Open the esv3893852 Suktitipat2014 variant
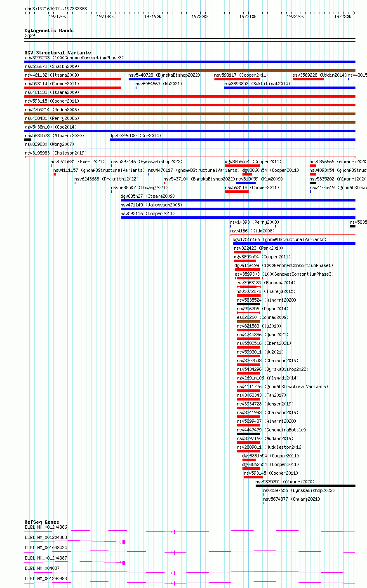Viewport: 367px width, 588px height. tap(289, 88)
